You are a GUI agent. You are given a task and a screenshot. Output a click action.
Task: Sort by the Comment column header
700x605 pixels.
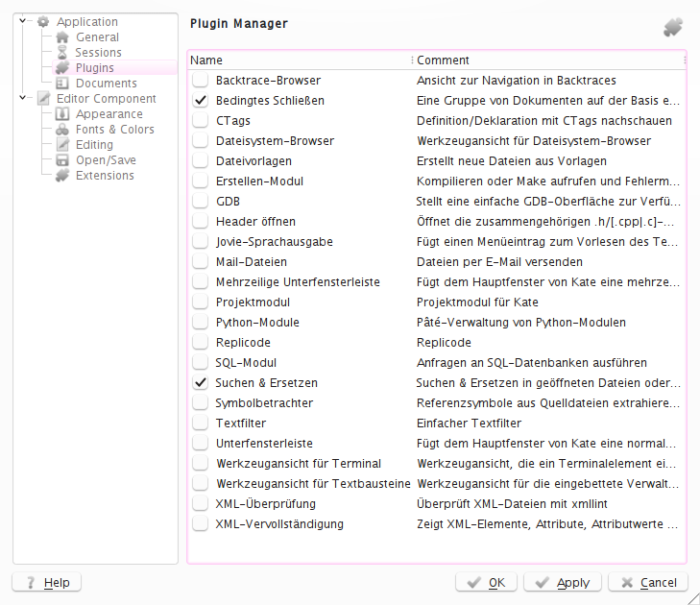coord(549,60)
